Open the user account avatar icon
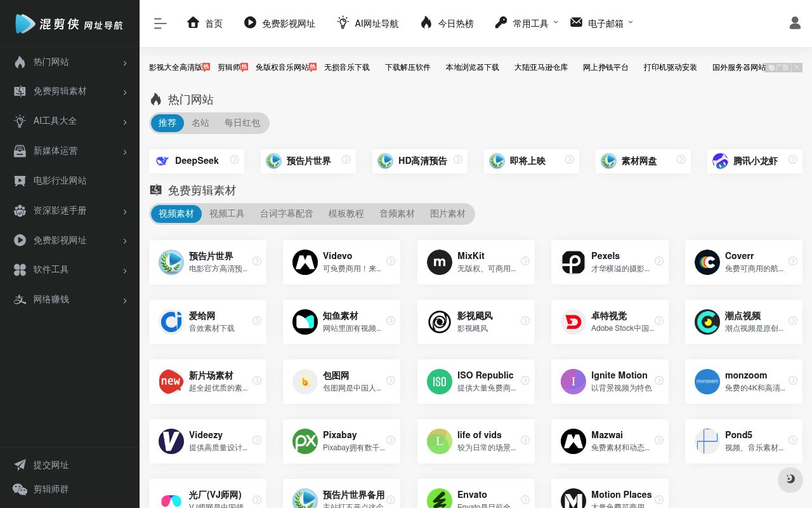 (795, 23)
